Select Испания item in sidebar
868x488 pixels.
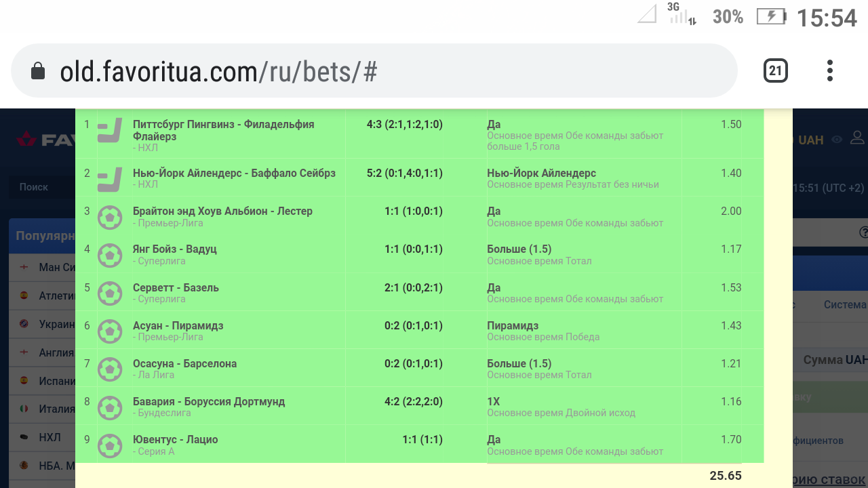point(42,381)
